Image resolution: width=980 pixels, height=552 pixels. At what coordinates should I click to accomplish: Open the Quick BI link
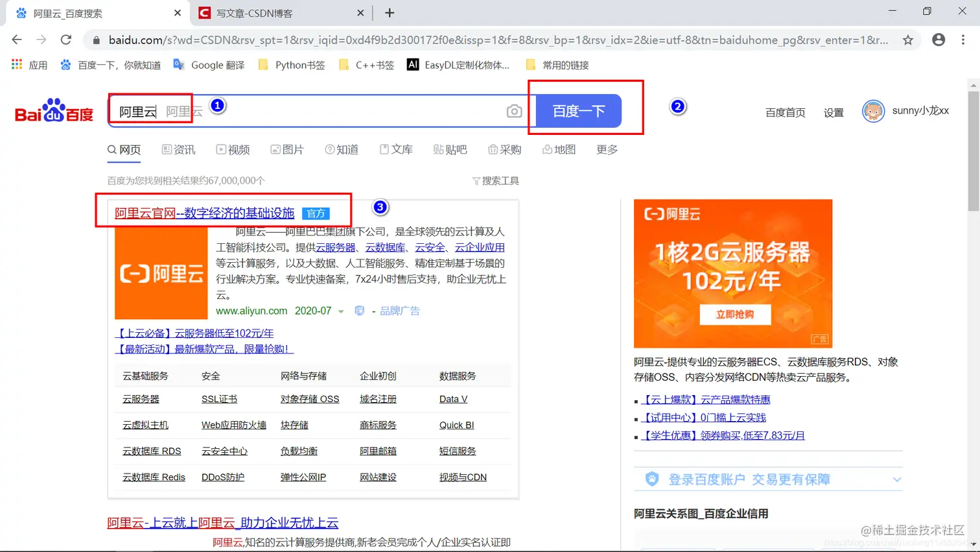tap(456, 425)
